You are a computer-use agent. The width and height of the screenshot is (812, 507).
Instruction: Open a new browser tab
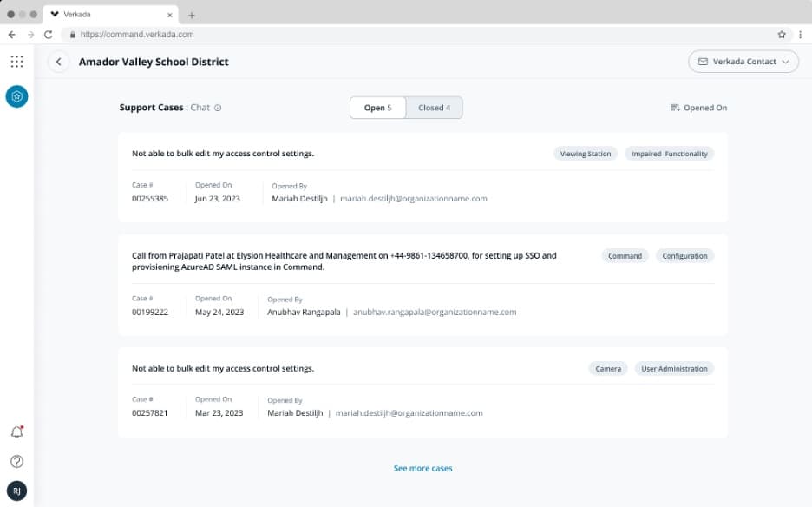coord(192,15)
